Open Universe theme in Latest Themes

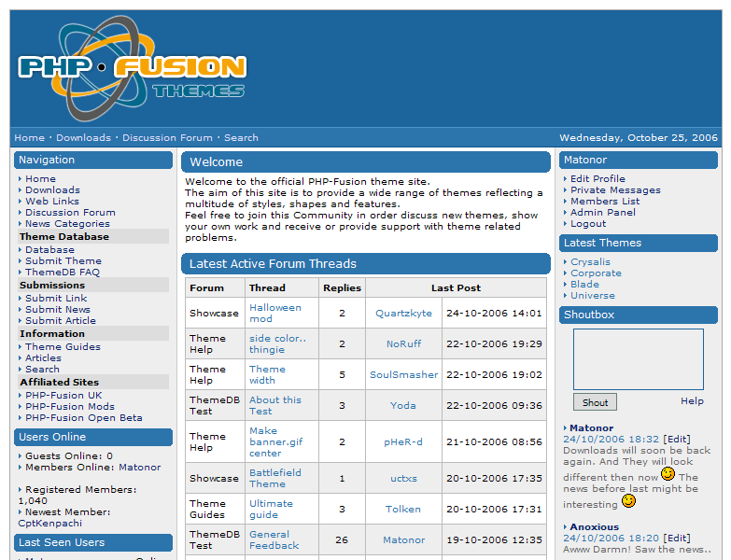click(593, 295)
